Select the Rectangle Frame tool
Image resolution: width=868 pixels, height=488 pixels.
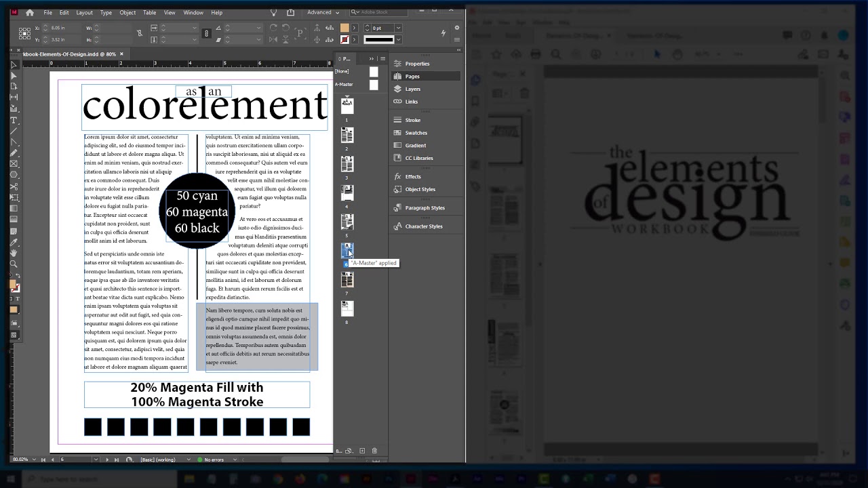14,164
